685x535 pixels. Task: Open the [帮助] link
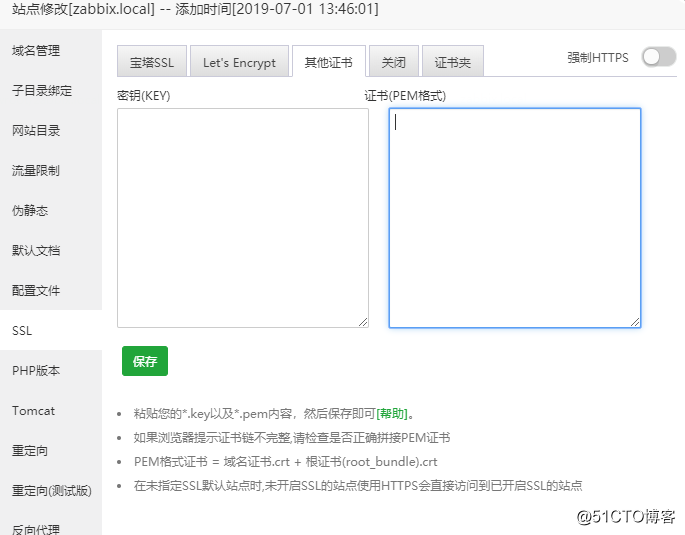tap(392, 414)
